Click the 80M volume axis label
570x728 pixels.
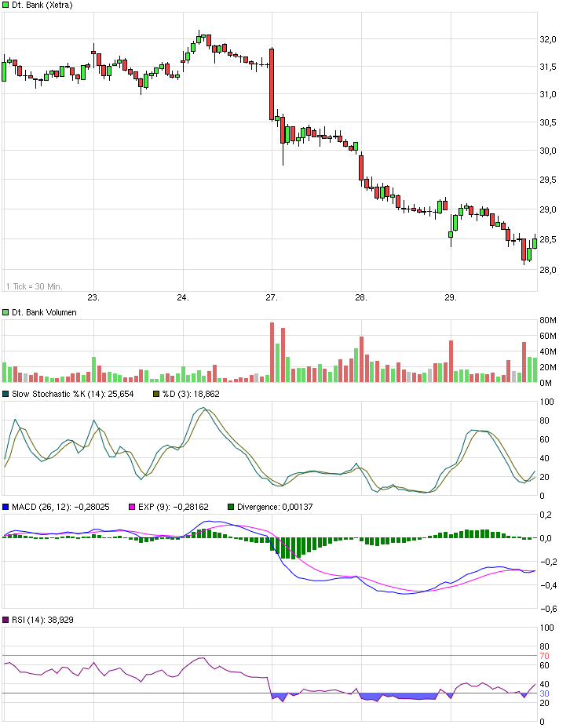(548, 320)
